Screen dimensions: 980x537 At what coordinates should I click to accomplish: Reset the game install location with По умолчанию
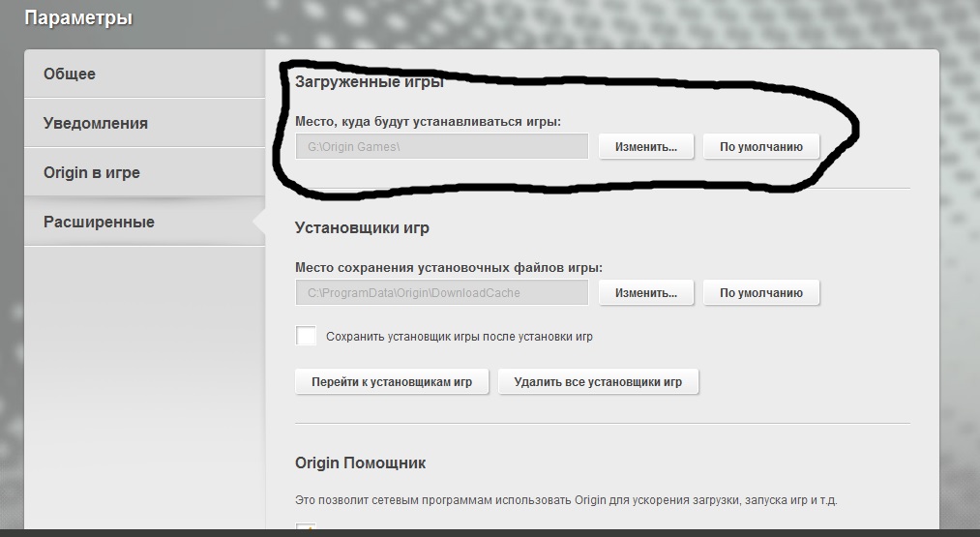click(x=761, y=147)
